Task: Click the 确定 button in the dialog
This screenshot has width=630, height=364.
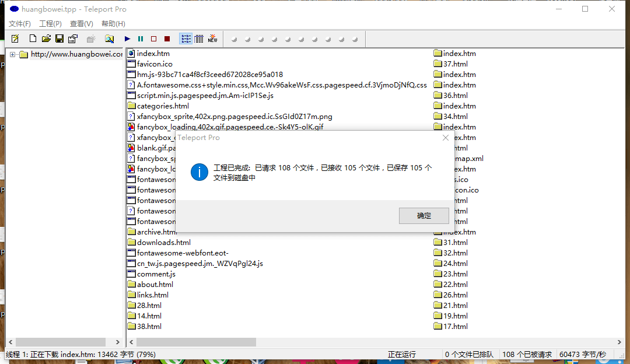Action: 424,216
